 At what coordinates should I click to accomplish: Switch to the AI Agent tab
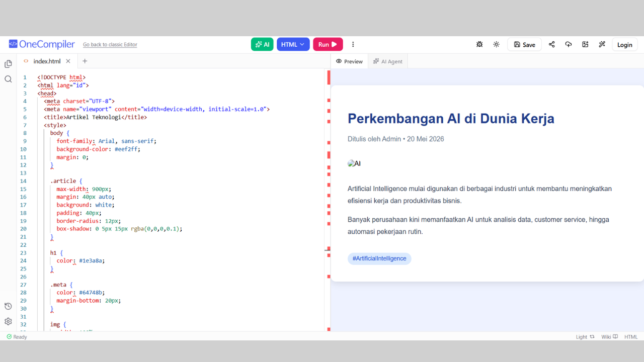click(x=388, y=61)
